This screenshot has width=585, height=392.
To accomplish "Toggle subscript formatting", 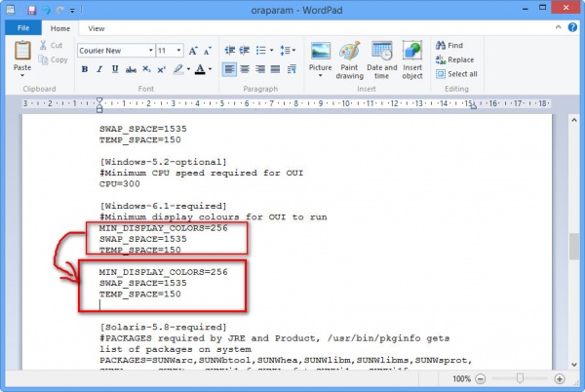I will click(146, 69).
